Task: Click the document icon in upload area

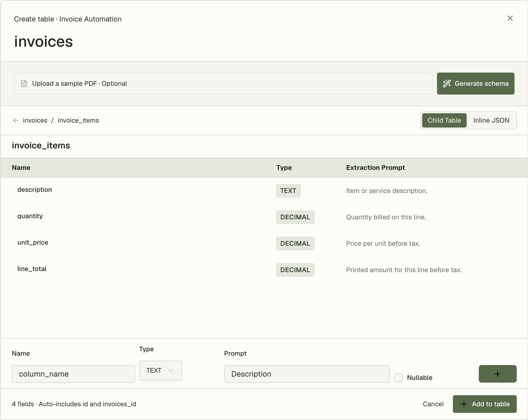Action: click(x=24, y=84)
